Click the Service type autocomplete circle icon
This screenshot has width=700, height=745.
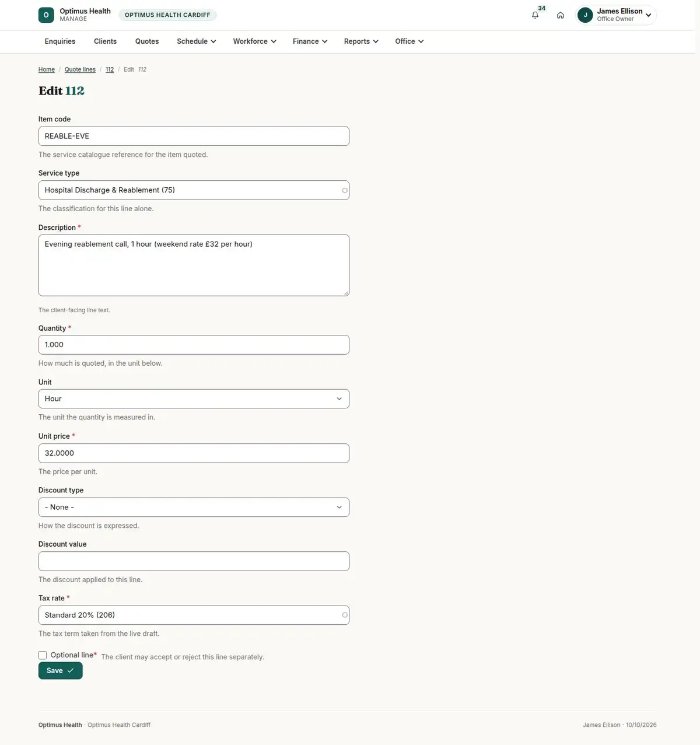coord(345,190)
